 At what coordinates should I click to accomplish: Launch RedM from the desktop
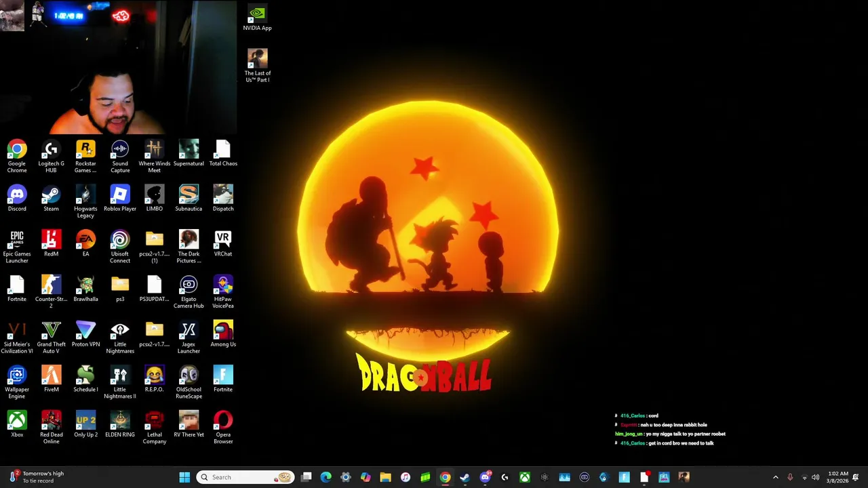(51, 244)
